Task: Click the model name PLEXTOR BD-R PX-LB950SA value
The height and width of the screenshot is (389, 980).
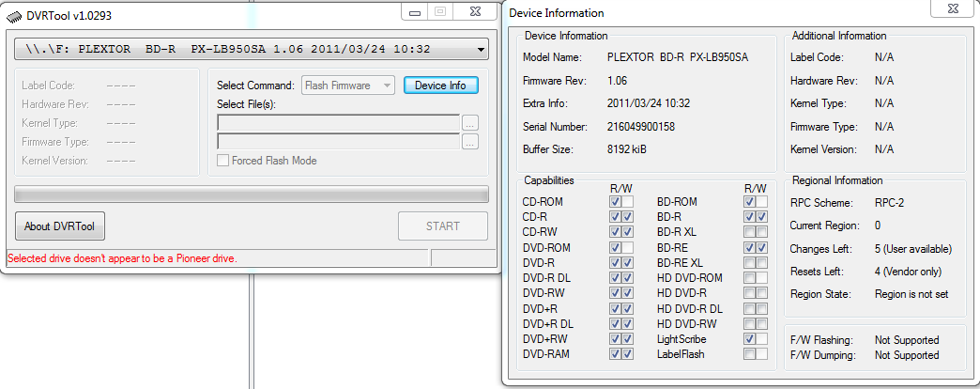Action: 678,57
